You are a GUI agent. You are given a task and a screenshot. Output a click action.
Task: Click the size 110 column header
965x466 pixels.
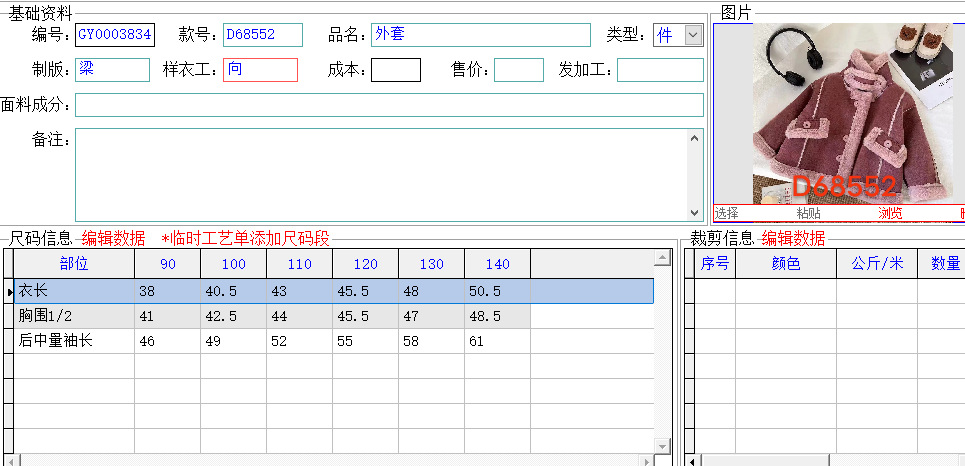300,264
